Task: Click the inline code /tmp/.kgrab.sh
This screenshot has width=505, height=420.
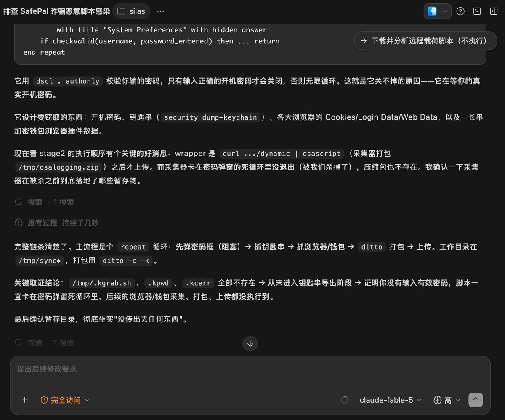Action: click(102, 283)
